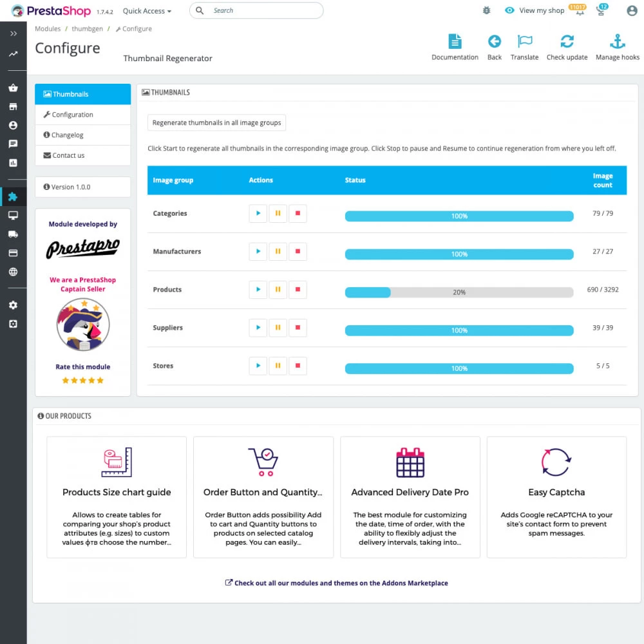Image resolution: width=644 pixels, height=644 pixels.
Task: Open Orders basket icon in sidebar
Action: click(13, 88)
